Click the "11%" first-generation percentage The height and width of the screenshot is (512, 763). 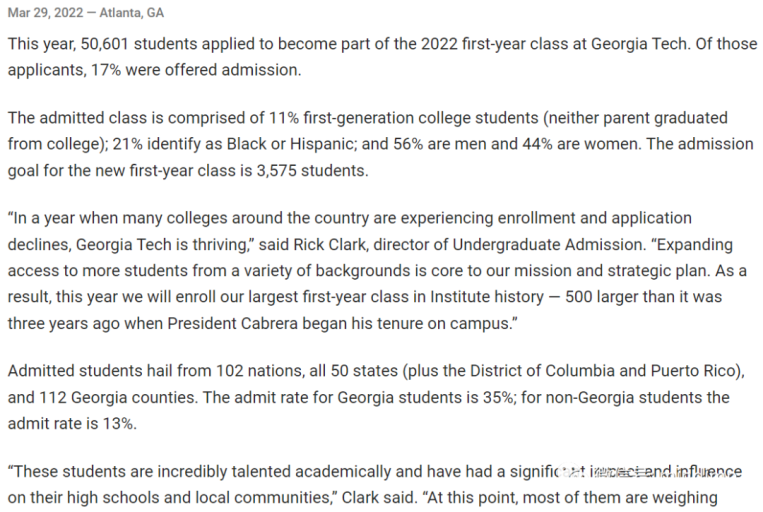pyautogui.click(x=284, y=118)
